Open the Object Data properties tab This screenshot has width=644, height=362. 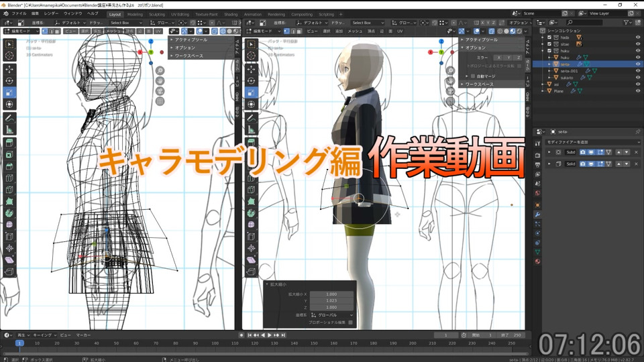pyautogui.click(x=537, y=252)
